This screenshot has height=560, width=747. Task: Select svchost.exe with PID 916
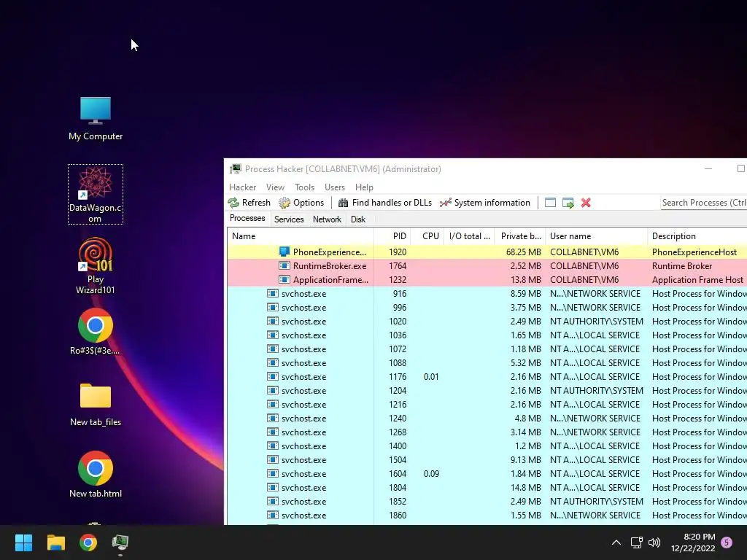coord(487,293)
